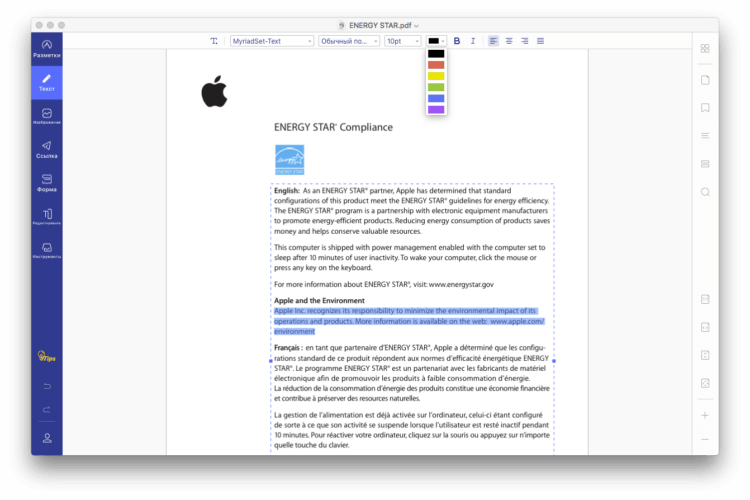
Task: Click the redo arrow in sidebar
Action: [47, 410]
